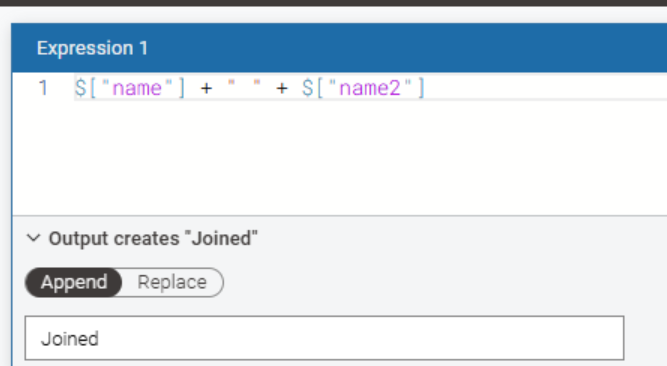Click the dark window bar above the panel

pyautogui.click(x=334, y=3)
